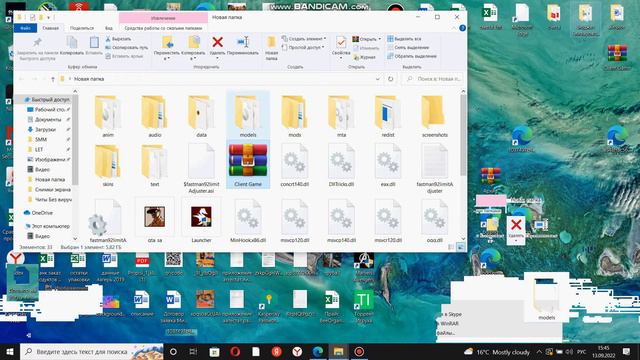640x360 pixels.
Task: Open the Opera browser from the taskbar
Action: click(235, 351)
